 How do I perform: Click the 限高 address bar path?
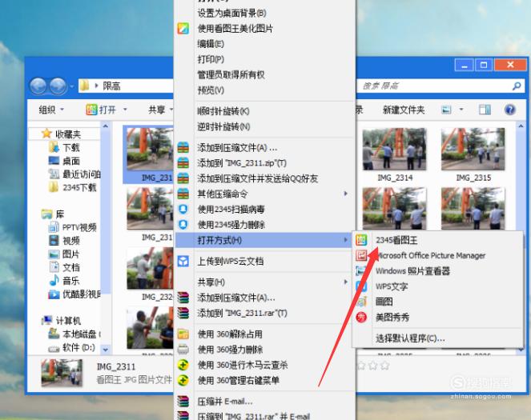[x=111, y=86]
